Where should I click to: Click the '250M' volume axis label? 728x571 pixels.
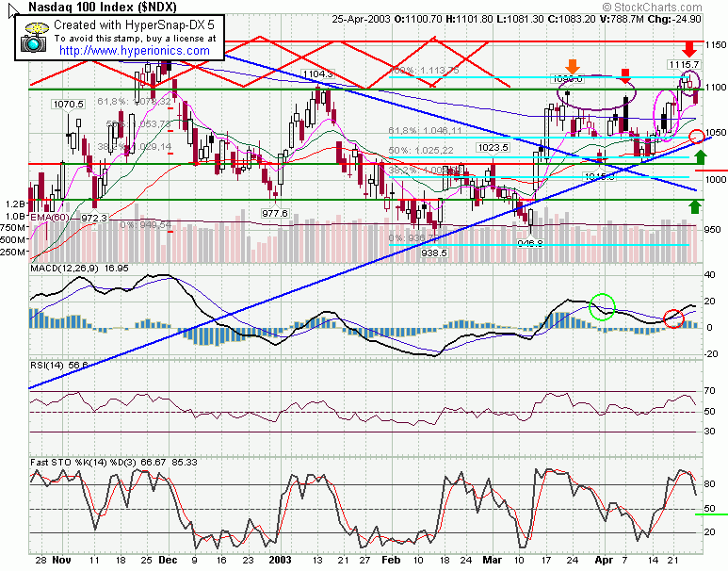[13, 253]
